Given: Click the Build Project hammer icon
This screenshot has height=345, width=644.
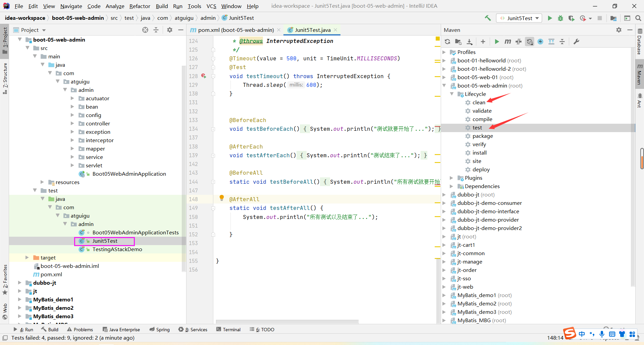Looking at the screenshot, I should [x=488, y=18].
